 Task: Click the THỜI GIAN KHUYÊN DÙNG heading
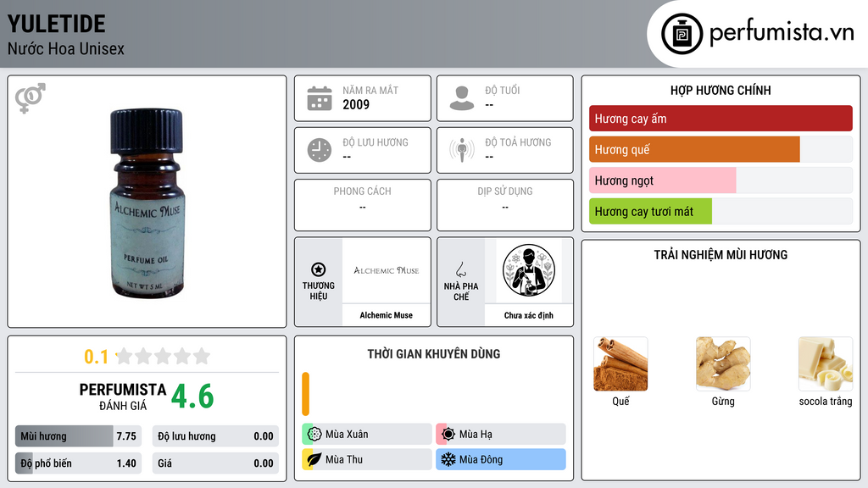coord(434,354)
